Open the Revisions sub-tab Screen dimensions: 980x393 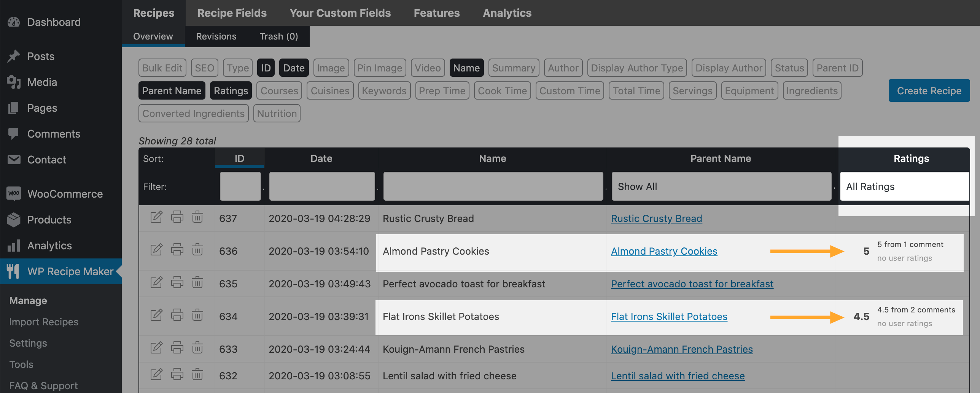point(216,36)
